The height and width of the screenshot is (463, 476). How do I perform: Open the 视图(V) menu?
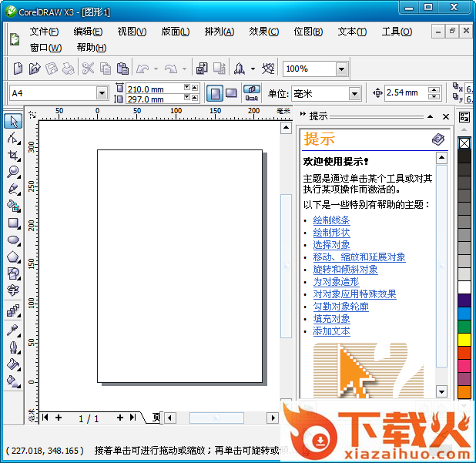tap(132, 32)
